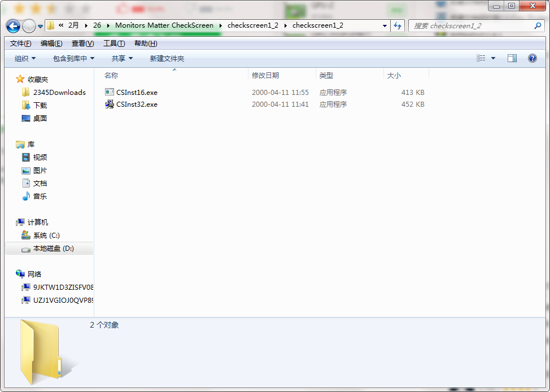
Task: Select the CSInst32.exe file name
Action: click(137, 104)
